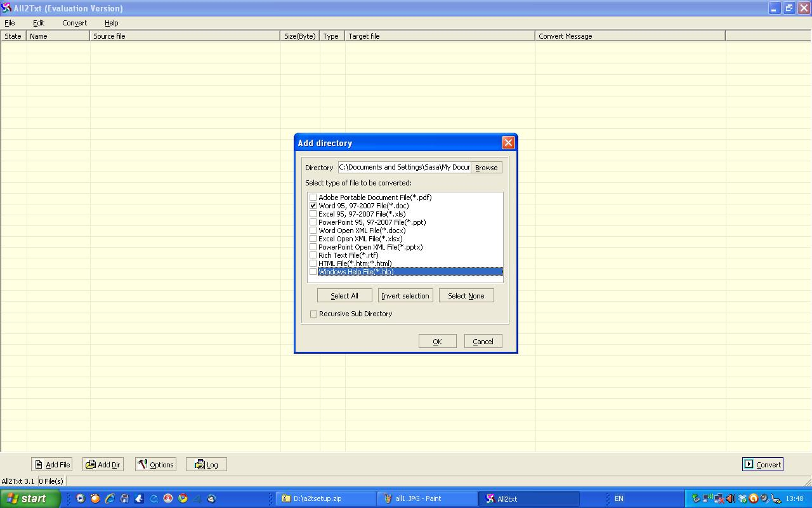
Task: Click the wireless network tray icon
Action: tap(707, 498)
